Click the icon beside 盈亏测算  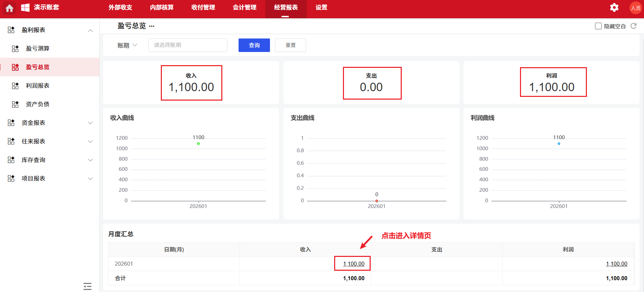[15, 49]
